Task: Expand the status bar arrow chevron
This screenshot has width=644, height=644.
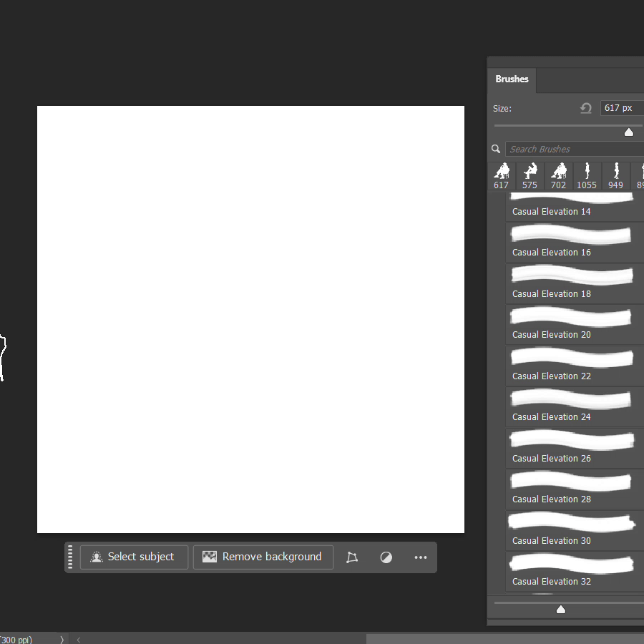Action: 62,640
